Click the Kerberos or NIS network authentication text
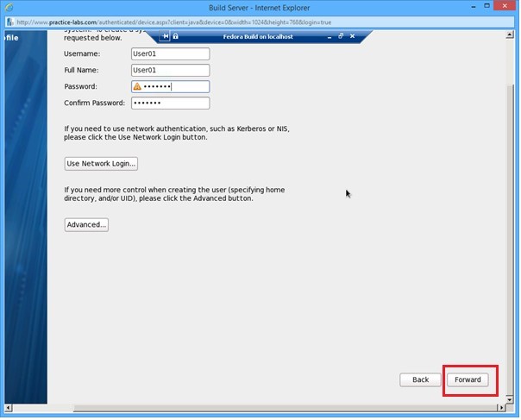The image size is (521, 420). pos(177,133)
